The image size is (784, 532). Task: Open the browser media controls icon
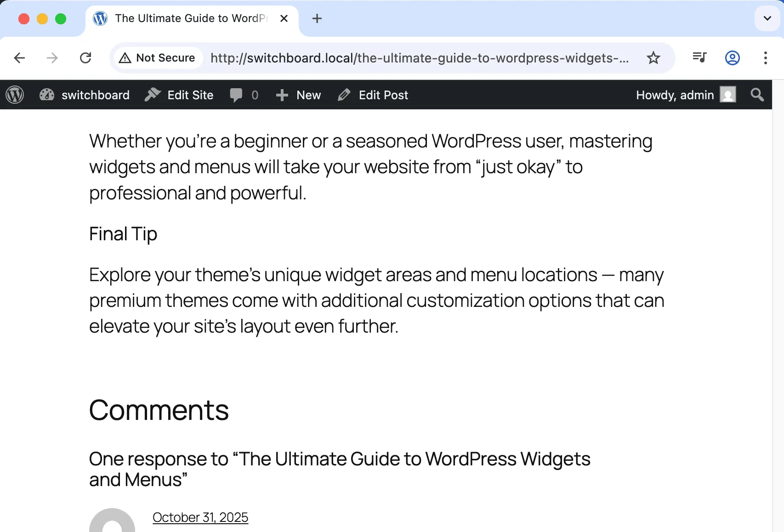[699, 58]
